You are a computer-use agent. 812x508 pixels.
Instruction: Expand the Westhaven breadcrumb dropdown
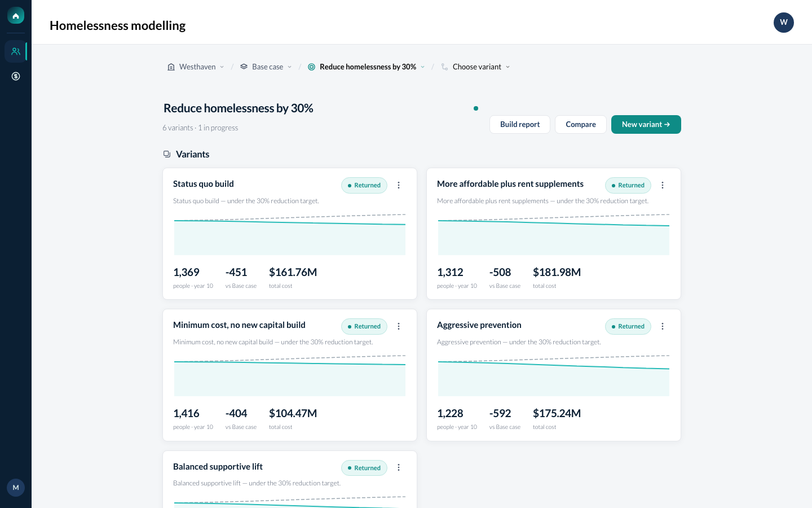(x=196, y=67)
